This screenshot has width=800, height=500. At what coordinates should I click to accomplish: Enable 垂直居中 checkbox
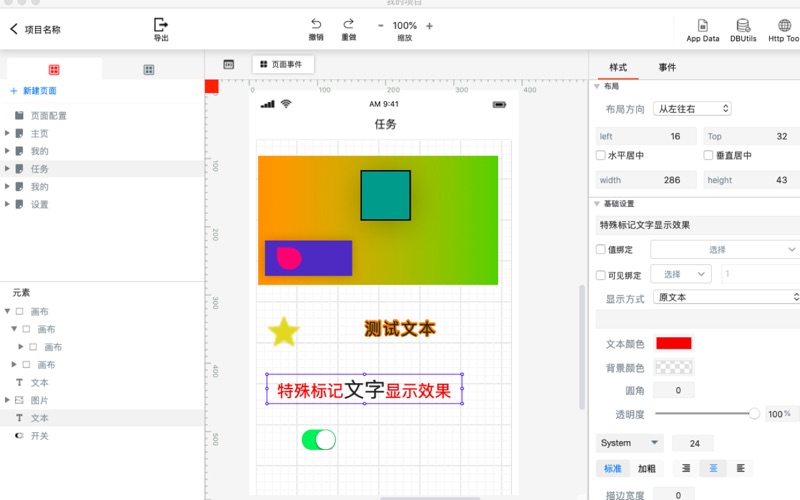click(x=708, y=155)
